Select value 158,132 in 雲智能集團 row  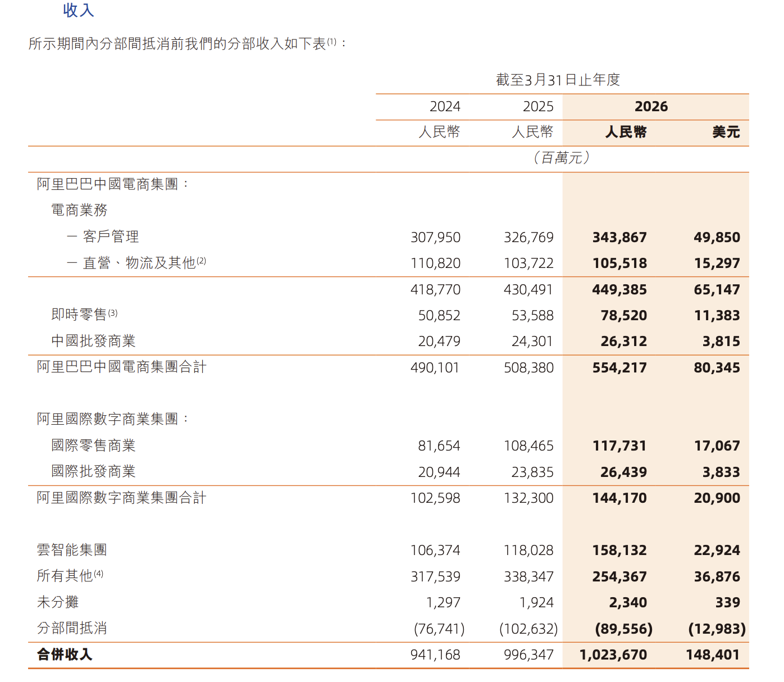click(619, 551)
